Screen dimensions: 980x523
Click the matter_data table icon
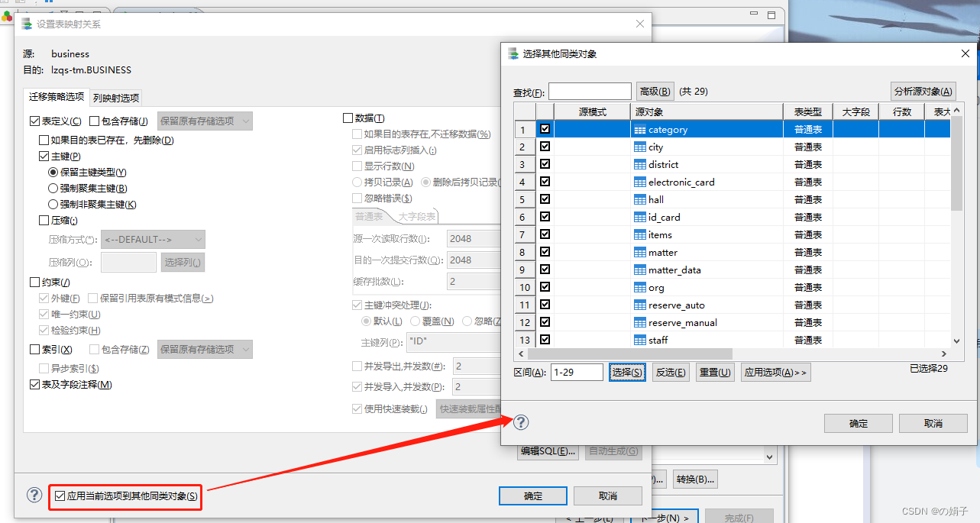click(640, 270)
